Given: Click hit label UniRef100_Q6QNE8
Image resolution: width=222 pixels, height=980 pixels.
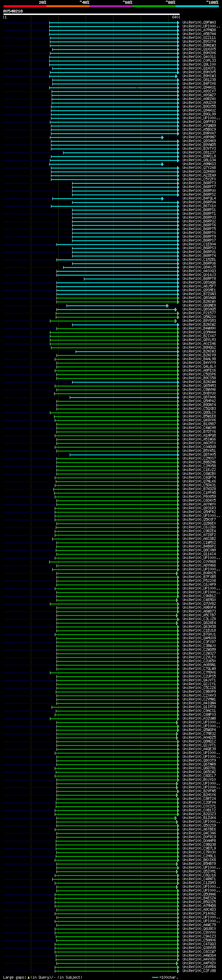Looking at the screenshot, I should coord(199,306).
